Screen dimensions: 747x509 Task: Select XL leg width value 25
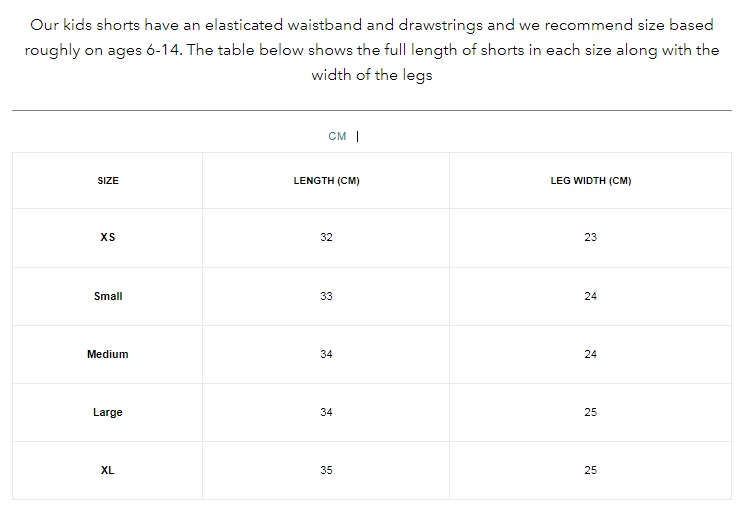pos(591,470)
